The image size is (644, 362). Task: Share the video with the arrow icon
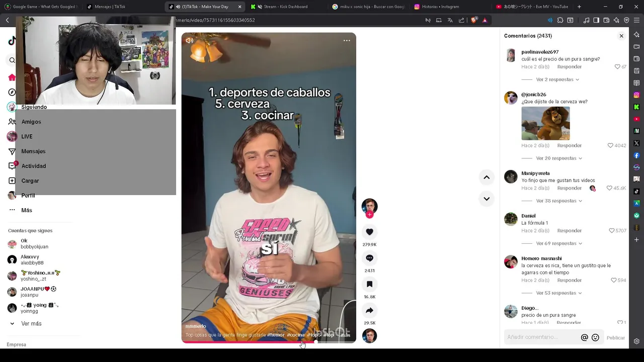[369, 310]
